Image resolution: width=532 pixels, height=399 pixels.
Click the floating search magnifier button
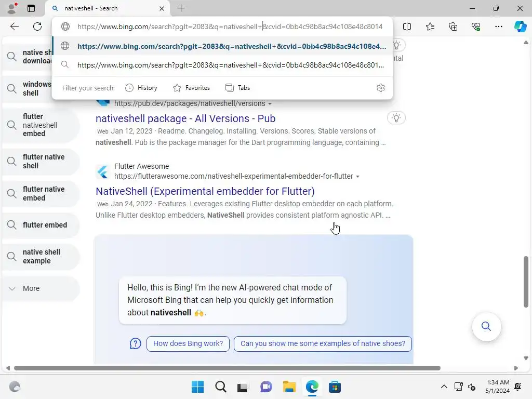(x=486, y=326)
